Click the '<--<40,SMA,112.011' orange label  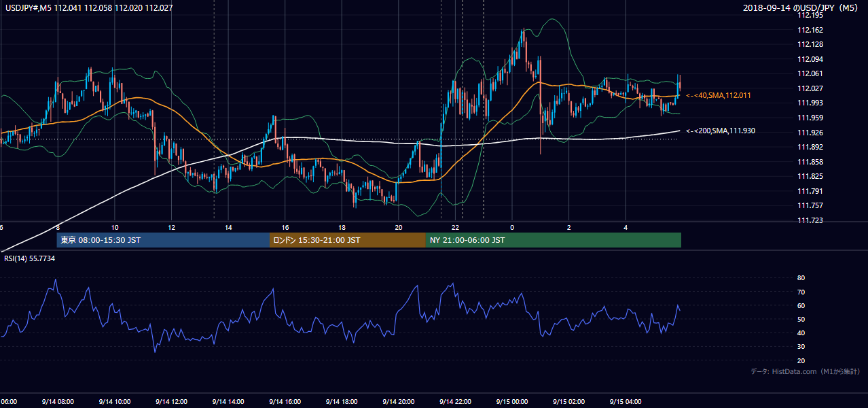[718, 96]
